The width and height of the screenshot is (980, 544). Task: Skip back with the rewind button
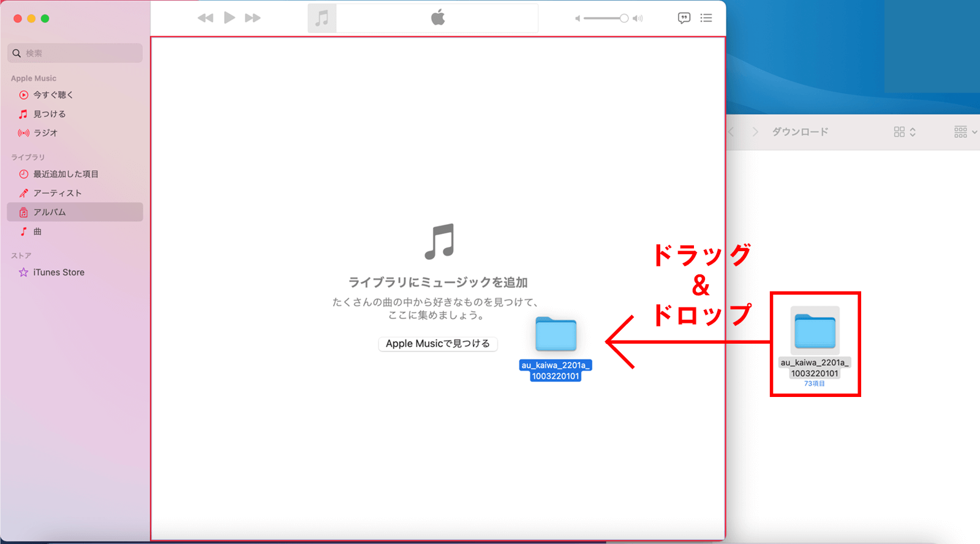205,18
